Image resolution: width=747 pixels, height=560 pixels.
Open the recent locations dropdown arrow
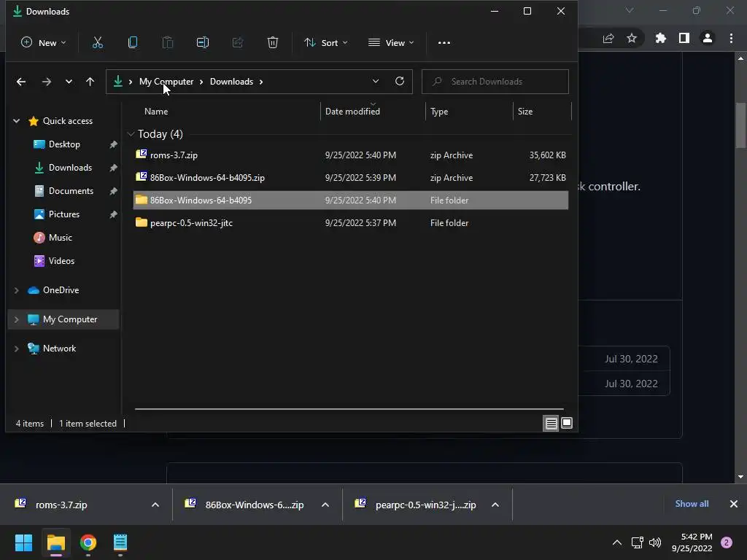[69, 82]
